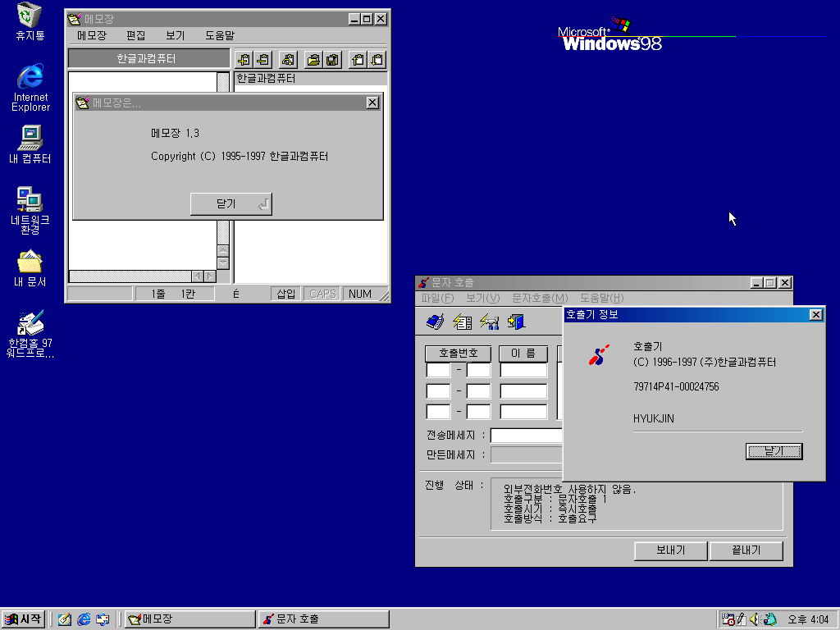Open the 도움말 menu in memo window
This screenshot has height=630, width=840.
coord(220,35)
